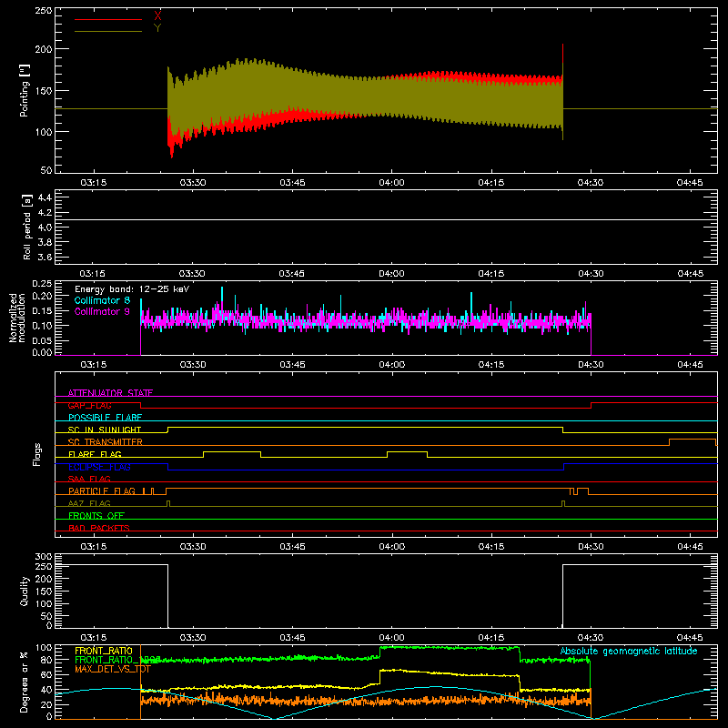Select the SAA_FLAG label
Screen dimensions: 728x728
pyautogui.click(x=89, y=479)
